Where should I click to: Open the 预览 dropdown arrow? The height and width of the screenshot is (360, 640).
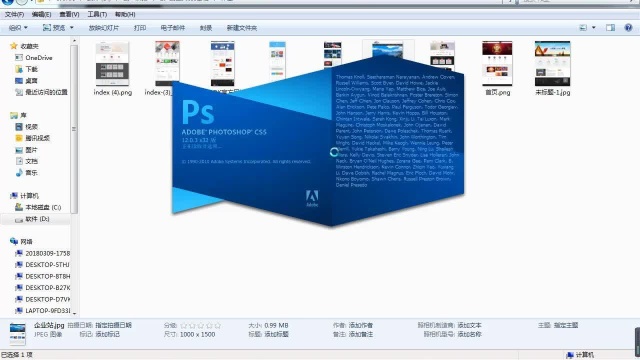click(x=72, y=28)
